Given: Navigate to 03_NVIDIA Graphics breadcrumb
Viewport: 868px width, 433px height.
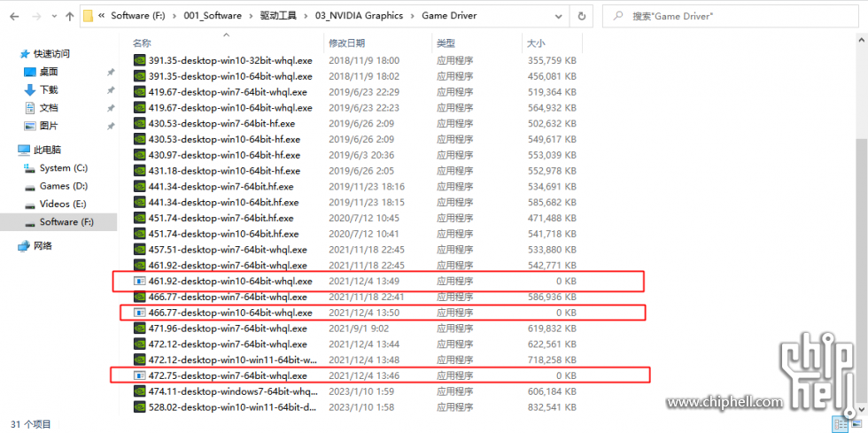Looking at the screenshot, I should [359, 16].
